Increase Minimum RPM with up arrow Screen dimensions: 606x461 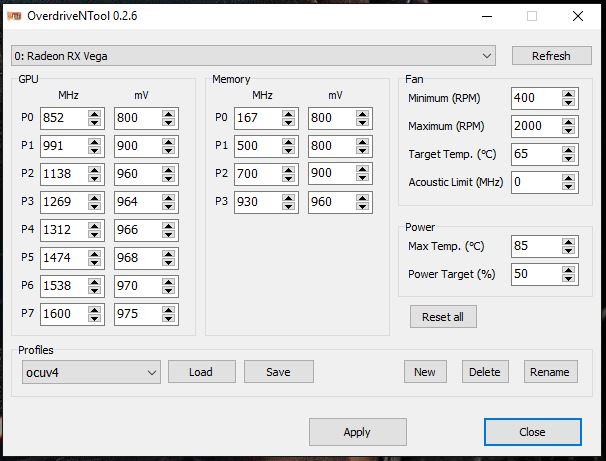tap(569, 94)
